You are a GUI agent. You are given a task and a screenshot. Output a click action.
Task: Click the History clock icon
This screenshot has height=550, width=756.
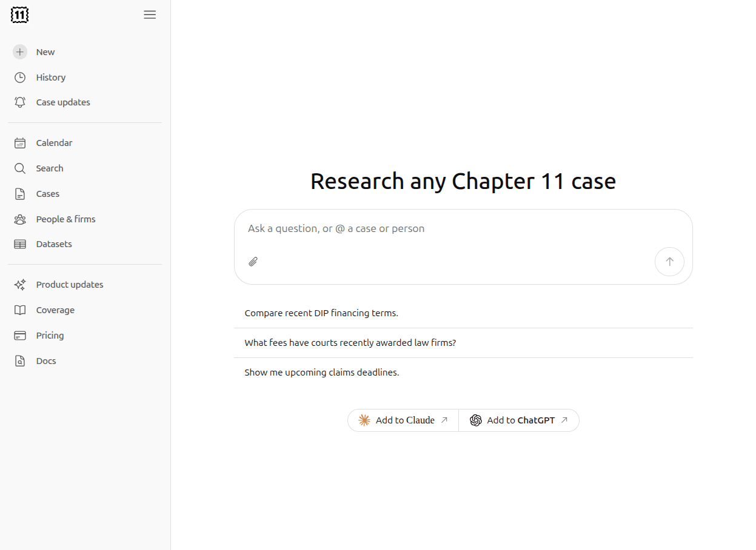(20, 78)
